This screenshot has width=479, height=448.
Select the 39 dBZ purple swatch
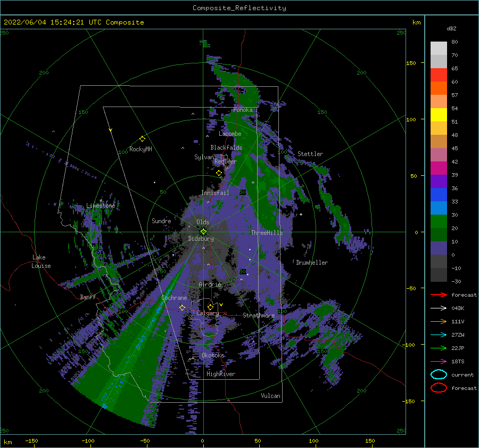(x=439, y=181)
